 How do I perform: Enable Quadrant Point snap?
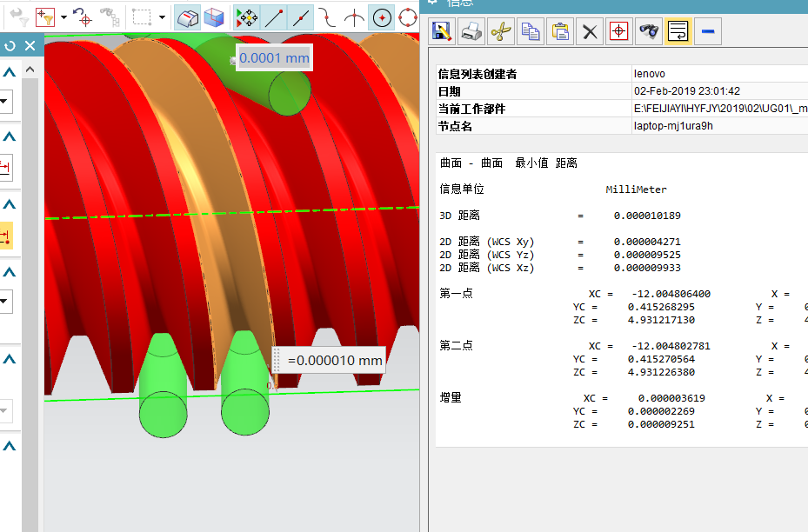coord(408,17)
